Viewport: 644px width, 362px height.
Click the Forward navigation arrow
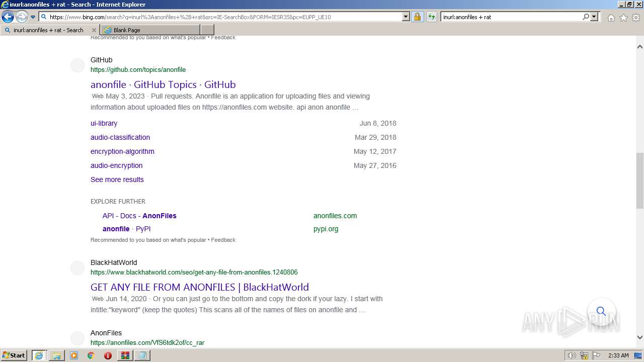[22, 17]
